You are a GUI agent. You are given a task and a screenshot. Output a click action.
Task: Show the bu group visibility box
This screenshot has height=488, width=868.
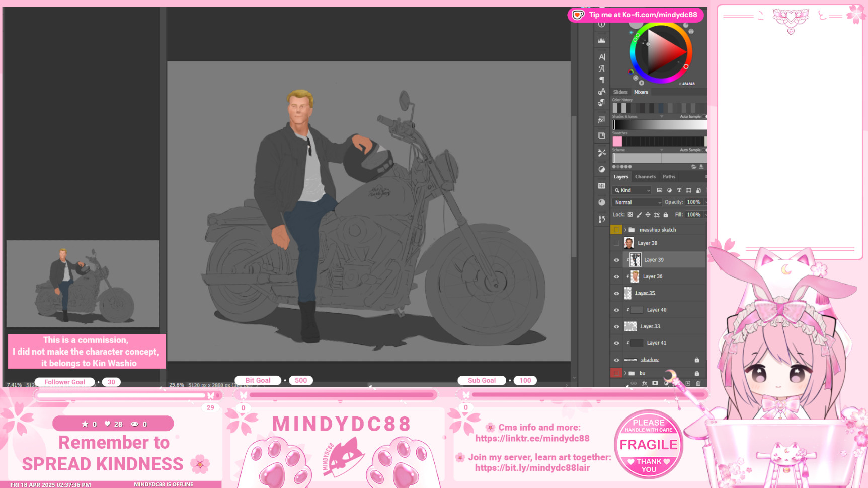(x=616, y=373)
